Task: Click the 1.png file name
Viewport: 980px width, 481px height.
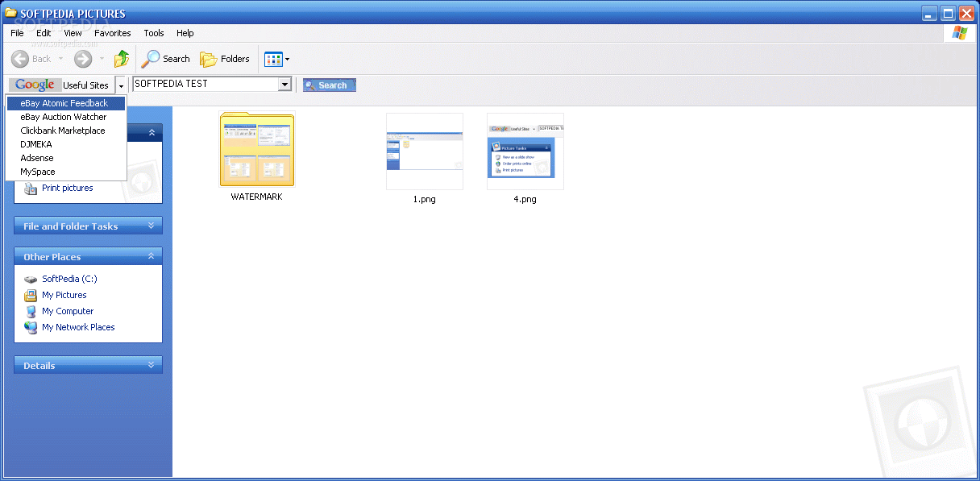Action: point(424,199)
